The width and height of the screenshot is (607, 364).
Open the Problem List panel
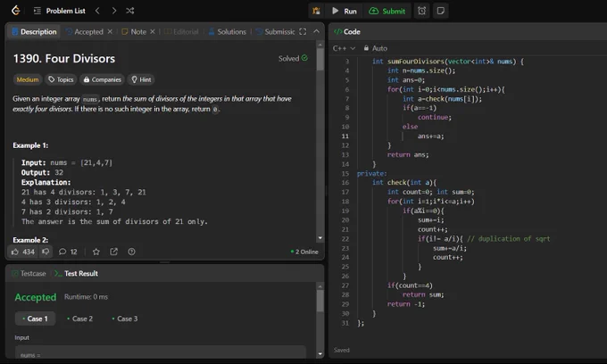[x=60, y=11]
